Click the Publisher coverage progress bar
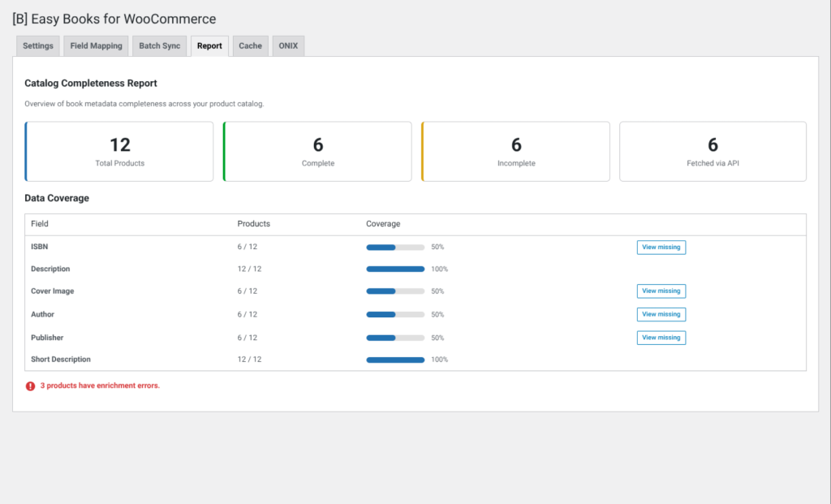Screen dimensions: 831x504 click(x=395, y=338)
